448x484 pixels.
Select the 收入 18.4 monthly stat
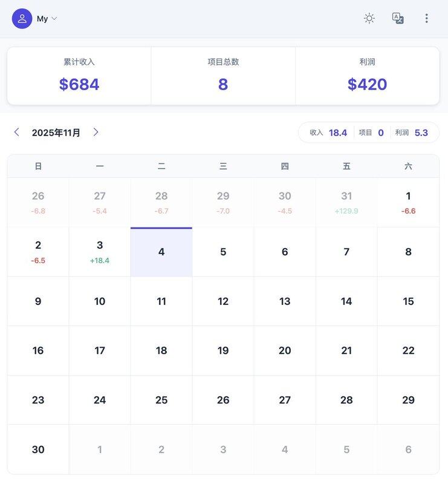point(328,132)
